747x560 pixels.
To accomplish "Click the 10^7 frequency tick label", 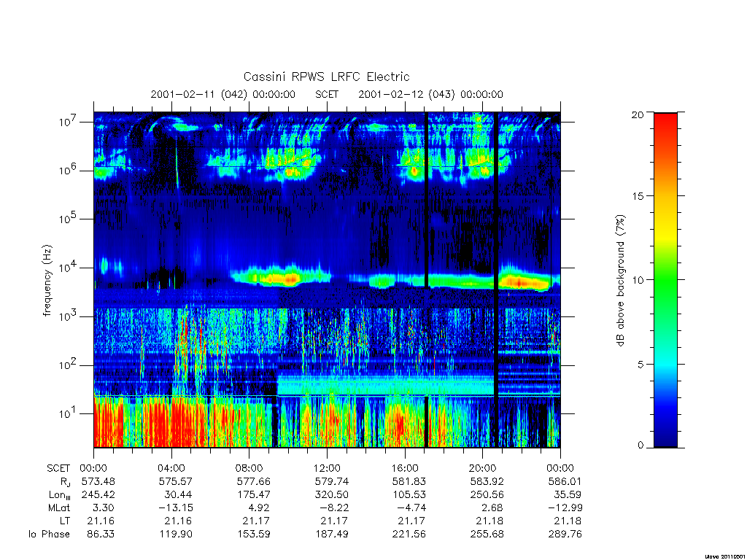I will 69,121.
